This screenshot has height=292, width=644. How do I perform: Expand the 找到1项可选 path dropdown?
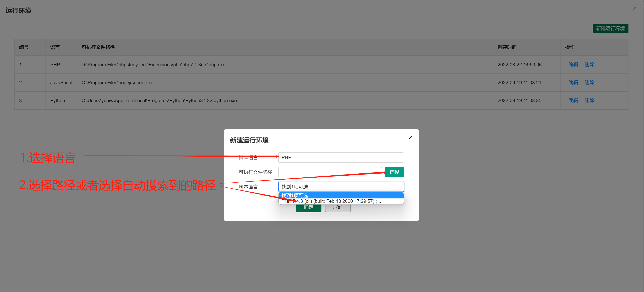pos(341,187)
